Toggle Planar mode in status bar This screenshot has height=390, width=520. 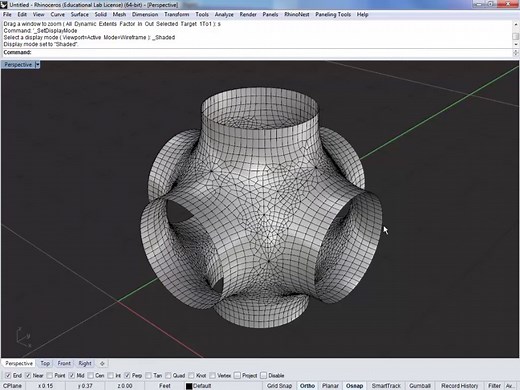pyautogui.click(x=330, y=386)
